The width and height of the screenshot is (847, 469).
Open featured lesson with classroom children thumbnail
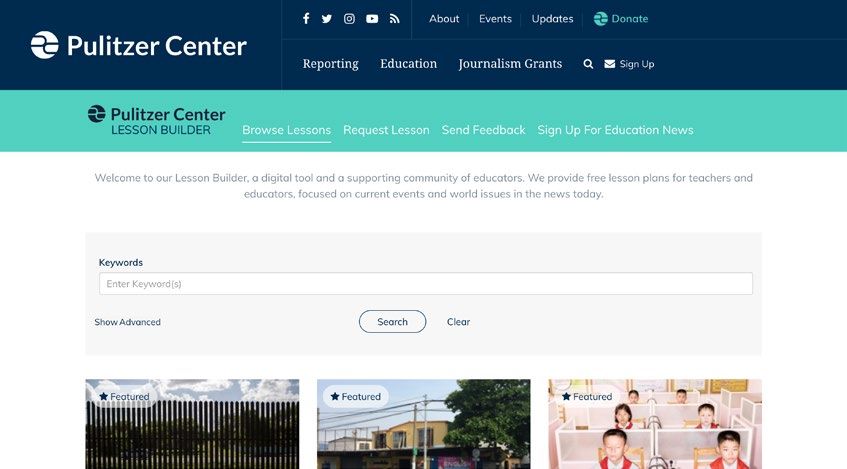tap(655, 424)
